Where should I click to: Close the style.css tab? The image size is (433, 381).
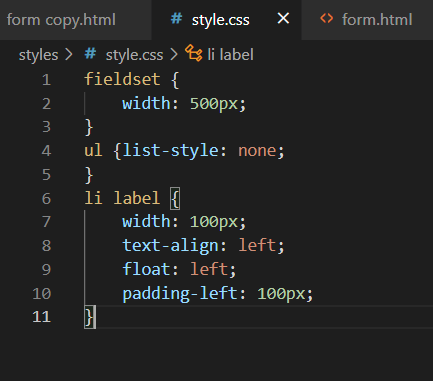(x=283, y=19)
